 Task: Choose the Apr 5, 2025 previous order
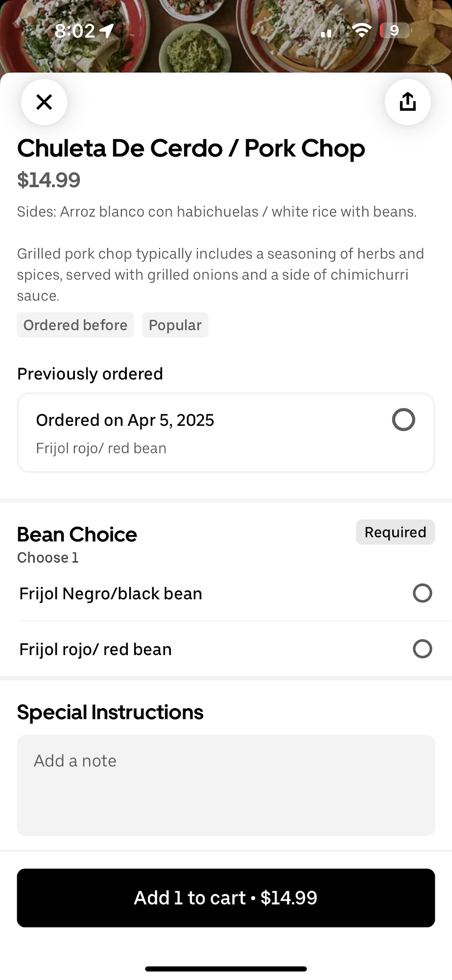(x=403, y=420)
